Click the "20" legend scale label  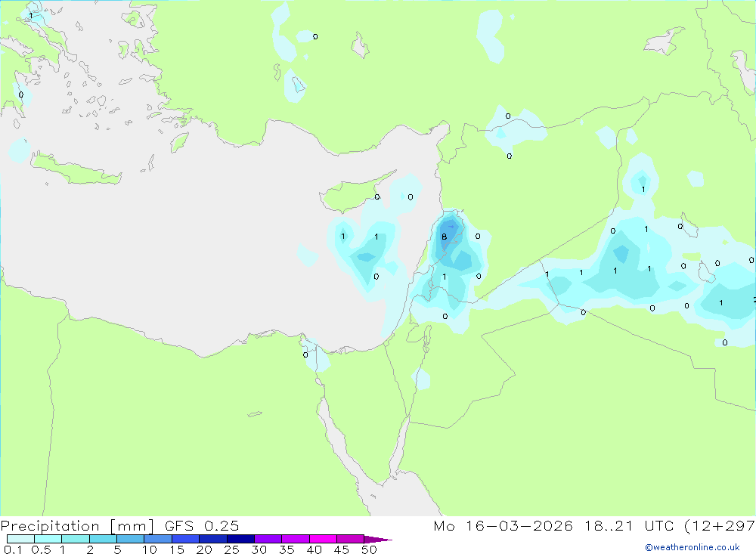point(204,549)
